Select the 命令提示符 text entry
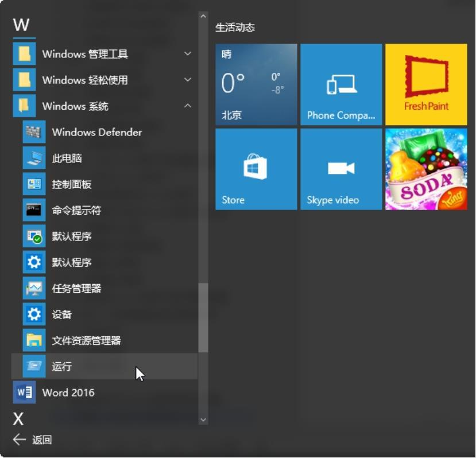Screen dimensions: 476x458 pyautogui.click(x=76, y=210)
